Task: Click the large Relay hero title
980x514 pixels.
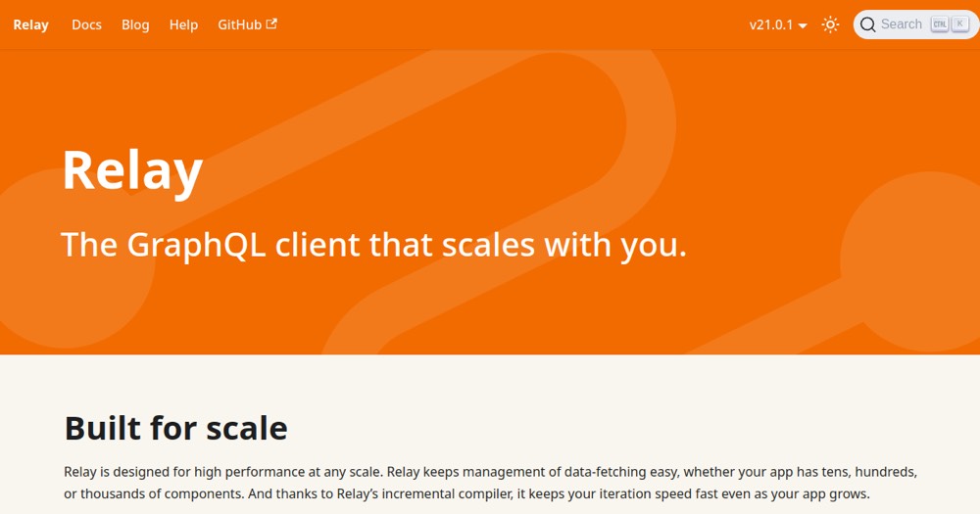Action: [x=132, y=170]
